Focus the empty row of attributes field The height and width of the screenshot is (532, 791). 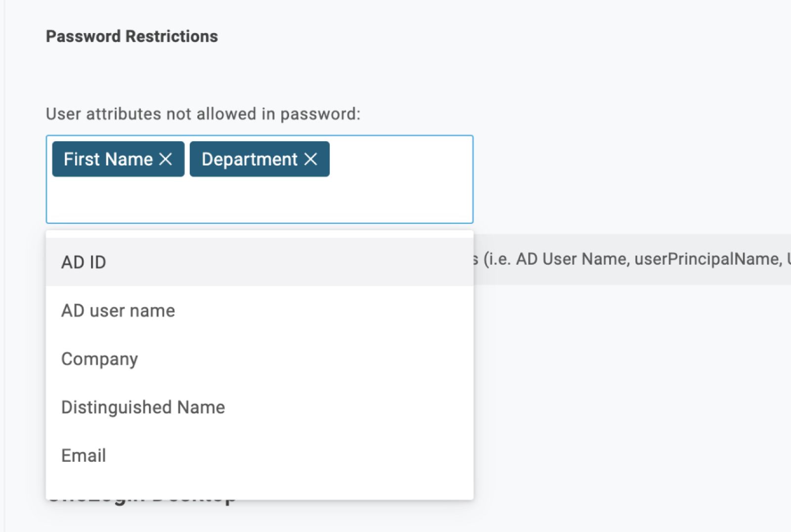click(x=260, y=200)
